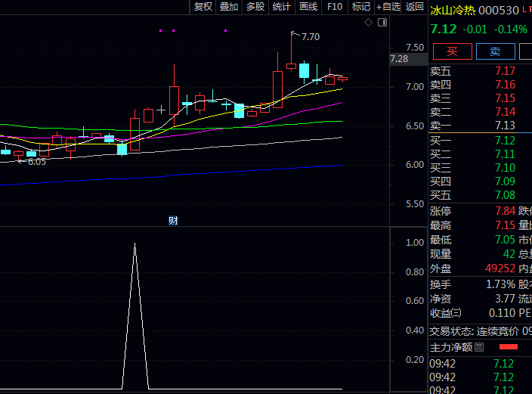Click the diamond icon on the chart

(x=368, y=23)
